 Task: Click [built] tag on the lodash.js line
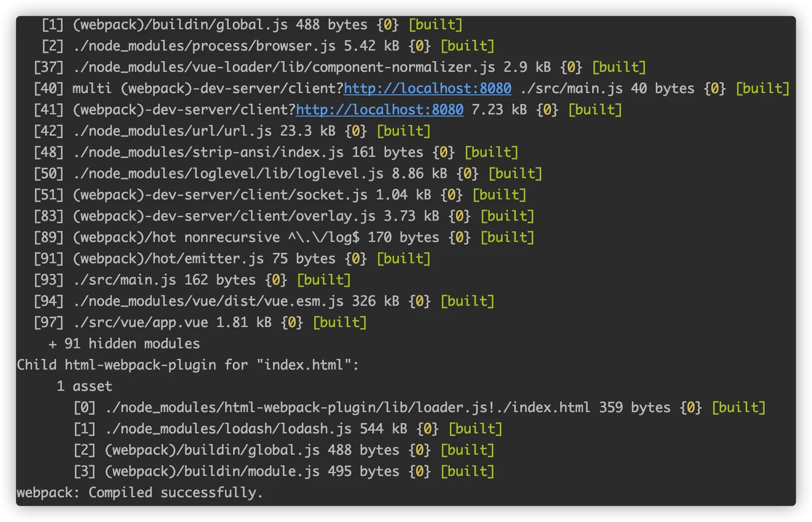coord(476,429)
